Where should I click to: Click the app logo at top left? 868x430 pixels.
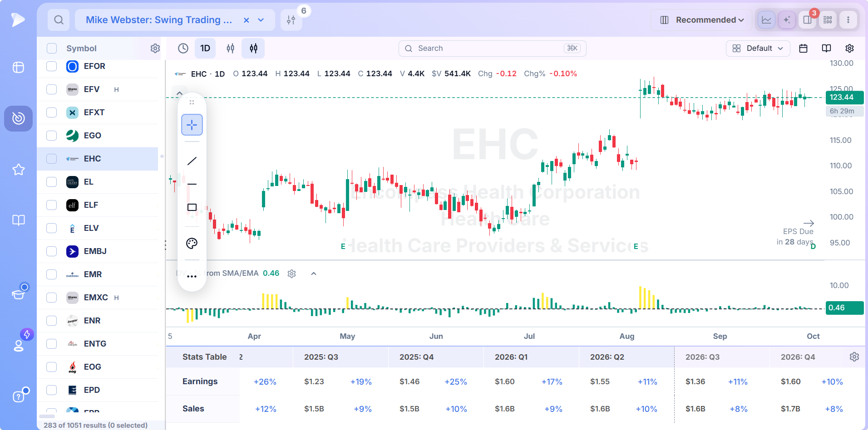click(18, 20)
